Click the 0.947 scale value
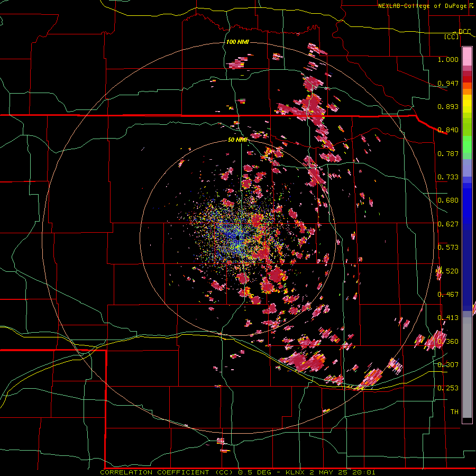Image resolution: width=476 pixels, height=476 pixels. [x=448, y=83]
